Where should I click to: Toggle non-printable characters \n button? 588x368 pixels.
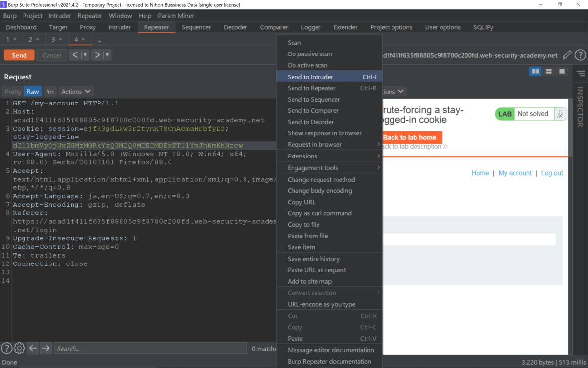50,92
